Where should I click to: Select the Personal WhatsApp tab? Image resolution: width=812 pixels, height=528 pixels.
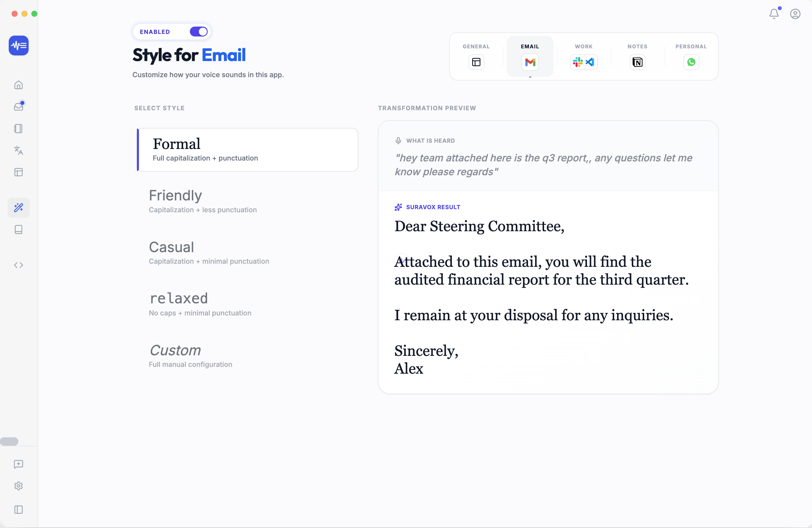691,57
